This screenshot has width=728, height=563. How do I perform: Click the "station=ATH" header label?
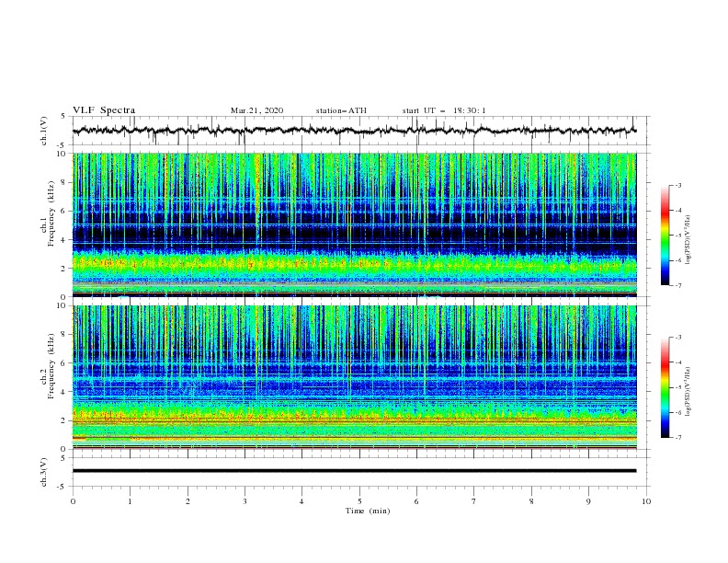341,110
